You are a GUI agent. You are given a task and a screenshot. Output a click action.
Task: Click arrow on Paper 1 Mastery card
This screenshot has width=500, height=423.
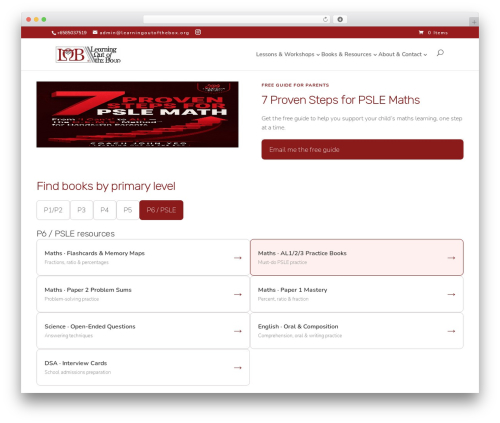(451, 294)
